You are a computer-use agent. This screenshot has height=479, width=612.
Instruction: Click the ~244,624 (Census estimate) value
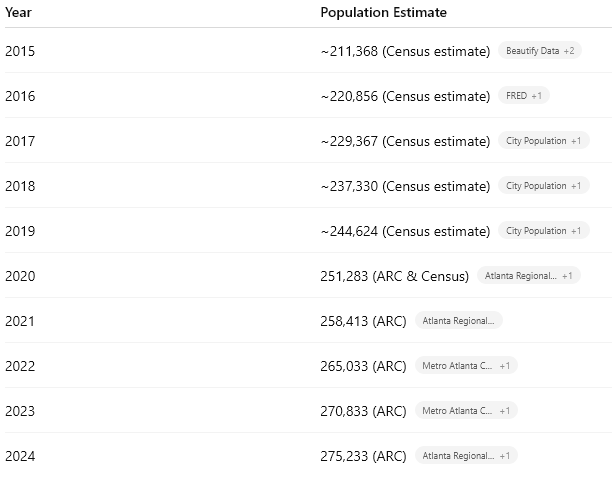pyautogui.click(x=405, y=231)
